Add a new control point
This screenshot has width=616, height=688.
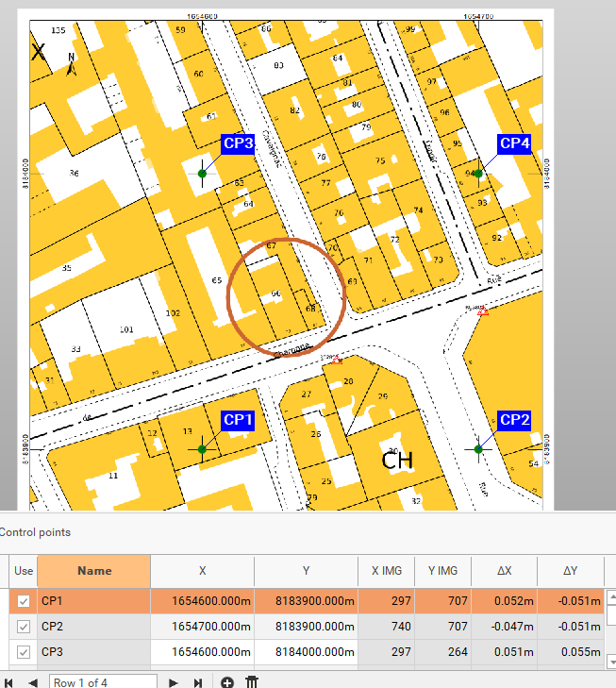(227, 682)
